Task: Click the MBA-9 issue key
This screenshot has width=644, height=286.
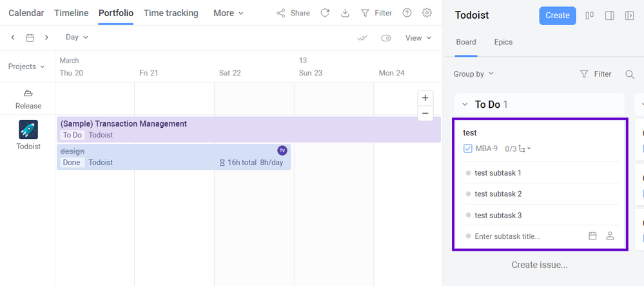Action: [486, 148]
